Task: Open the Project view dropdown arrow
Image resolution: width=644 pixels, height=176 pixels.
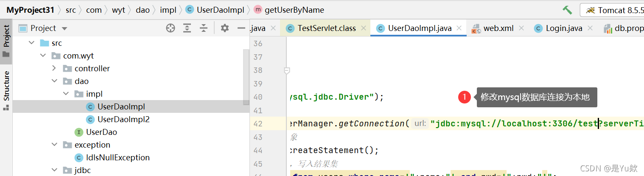Action: click(x=64, y=28)
